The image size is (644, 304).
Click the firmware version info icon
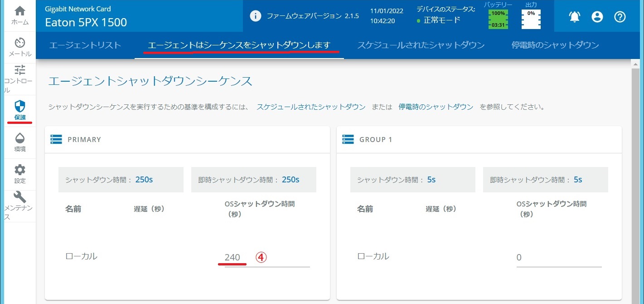(x=256, y=16)
